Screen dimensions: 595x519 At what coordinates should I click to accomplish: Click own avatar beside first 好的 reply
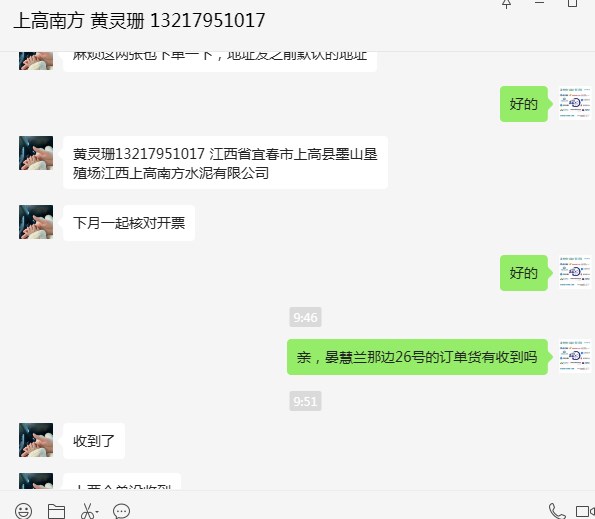pos(575,103)
